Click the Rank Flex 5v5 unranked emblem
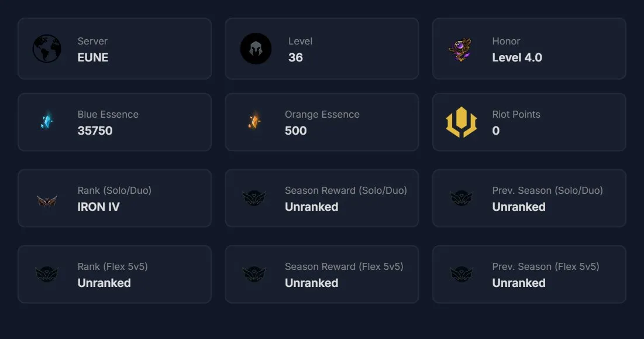This screenshot has width=644, height=339. pos(47,274)
